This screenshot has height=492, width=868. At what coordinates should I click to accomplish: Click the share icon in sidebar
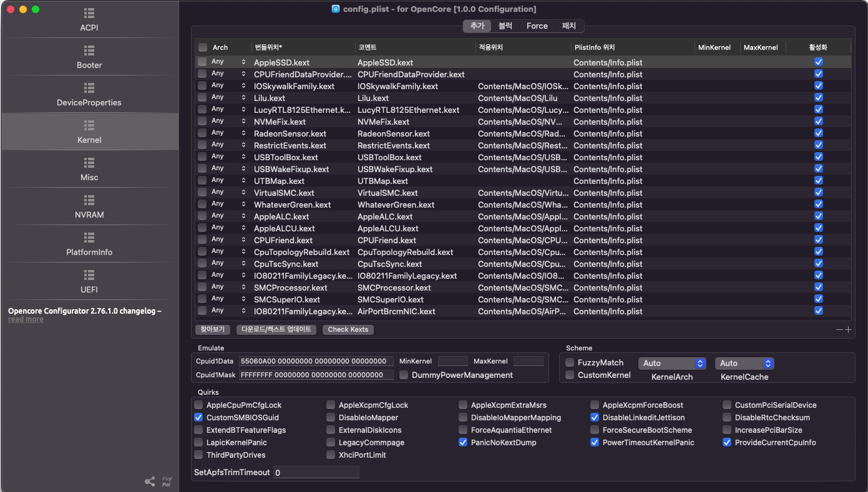(150, 481)
